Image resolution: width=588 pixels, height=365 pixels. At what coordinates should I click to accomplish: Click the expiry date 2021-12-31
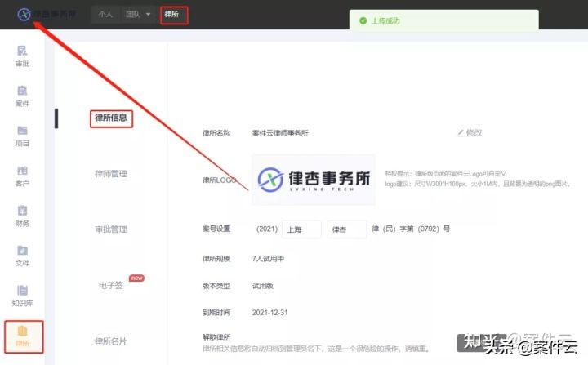[269, 313]
